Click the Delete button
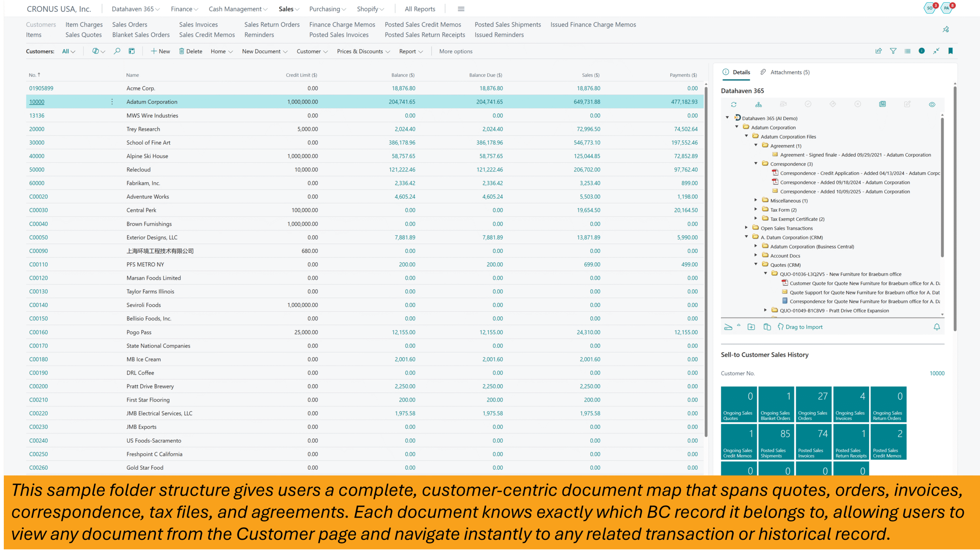Screen dimensions: 980x556 point(191,51)
